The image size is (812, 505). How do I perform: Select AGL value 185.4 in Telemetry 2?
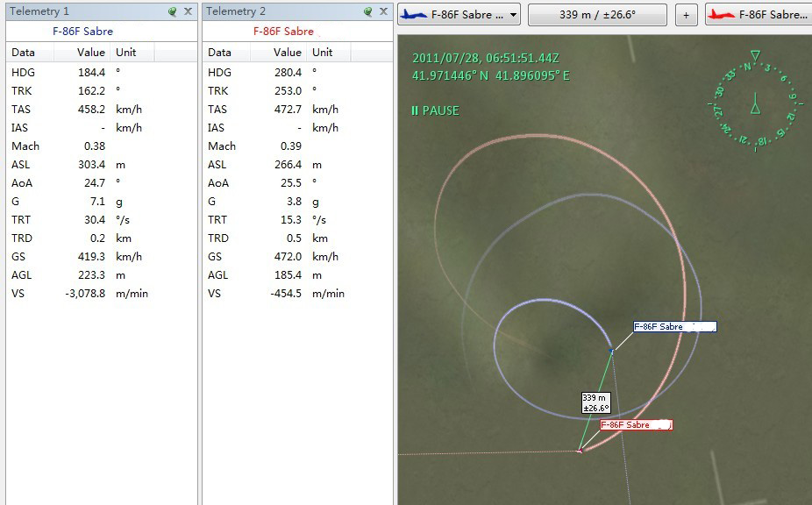288,275
